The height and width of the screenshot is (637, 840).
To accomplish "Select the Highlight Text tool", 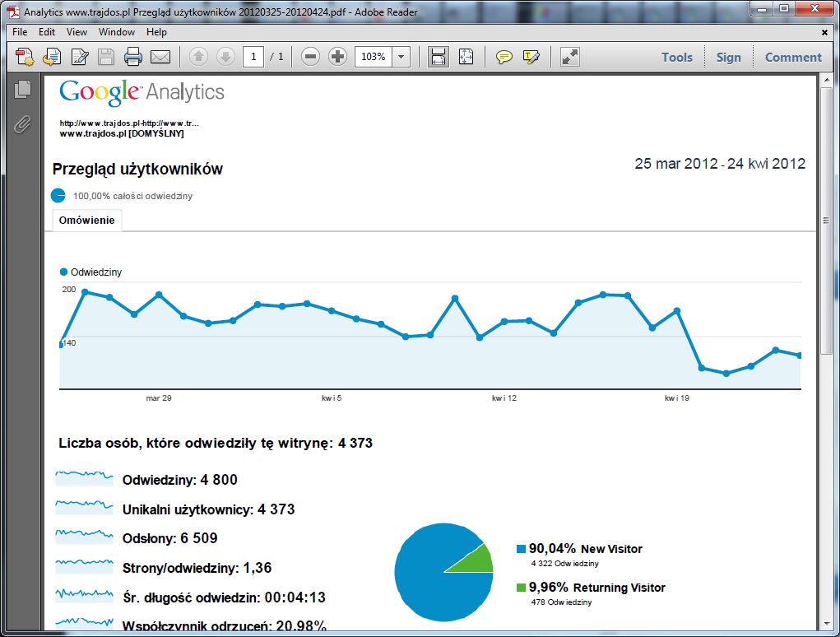I will 531,57.
